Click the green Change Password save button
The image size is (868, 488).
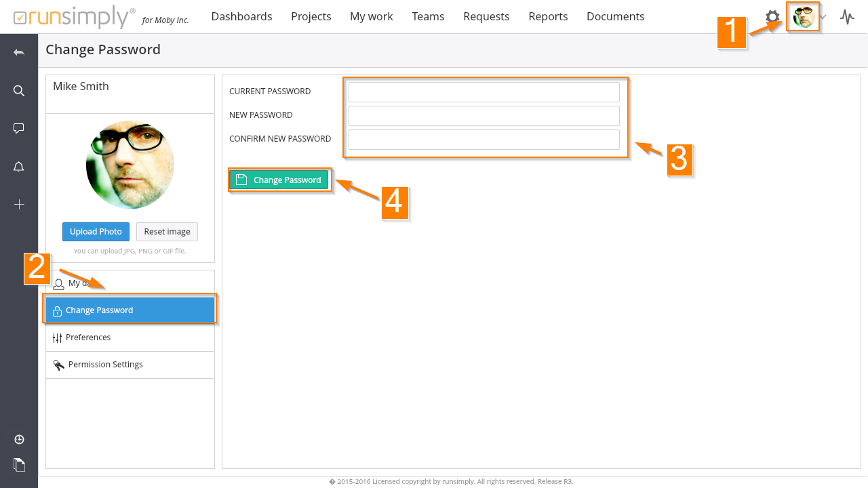[279, 180]
